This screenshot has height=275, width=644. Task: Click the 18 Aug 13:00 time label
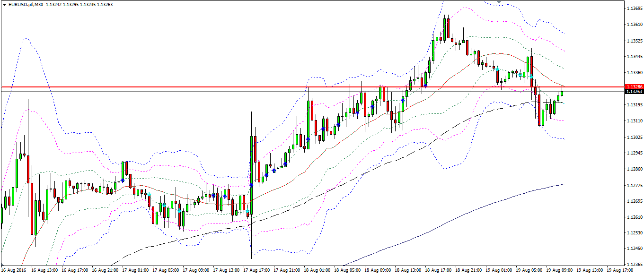(408, 271)
